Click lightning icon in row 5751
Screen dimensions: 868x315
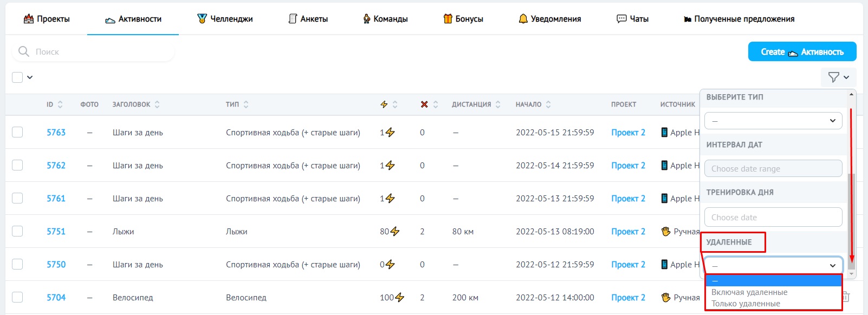[x=395, y=231]
